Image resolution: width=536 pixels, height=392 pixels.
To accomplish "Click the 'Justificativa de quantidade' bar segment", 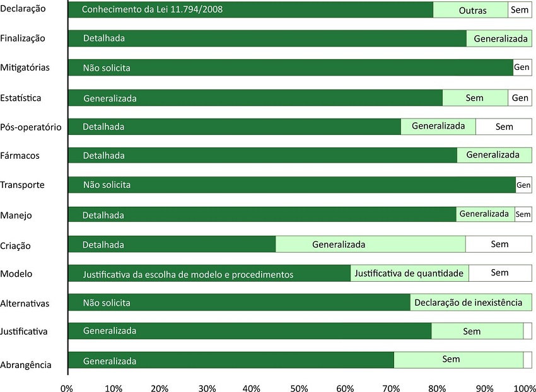I will point(409,273).
